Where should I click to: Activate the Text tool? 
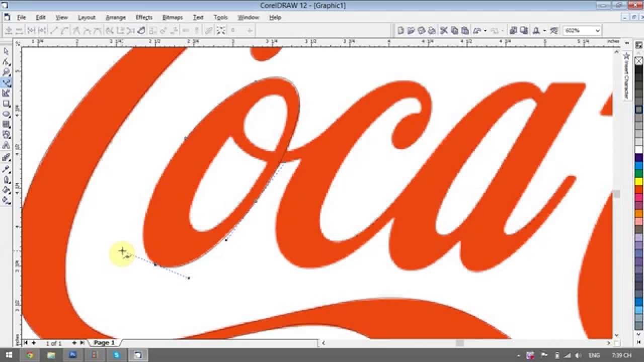(x=7, y=145)
